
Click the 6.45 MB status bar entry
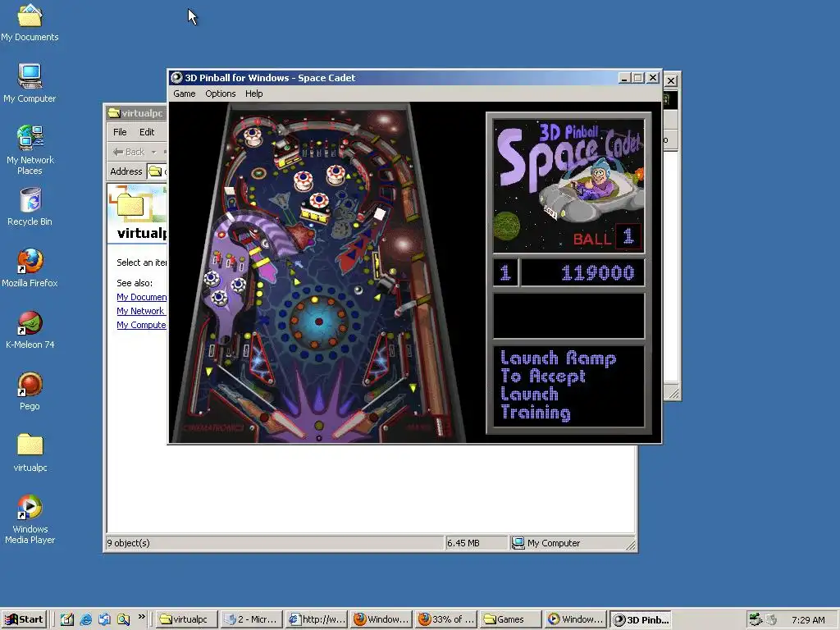click(x=463, y=543)
